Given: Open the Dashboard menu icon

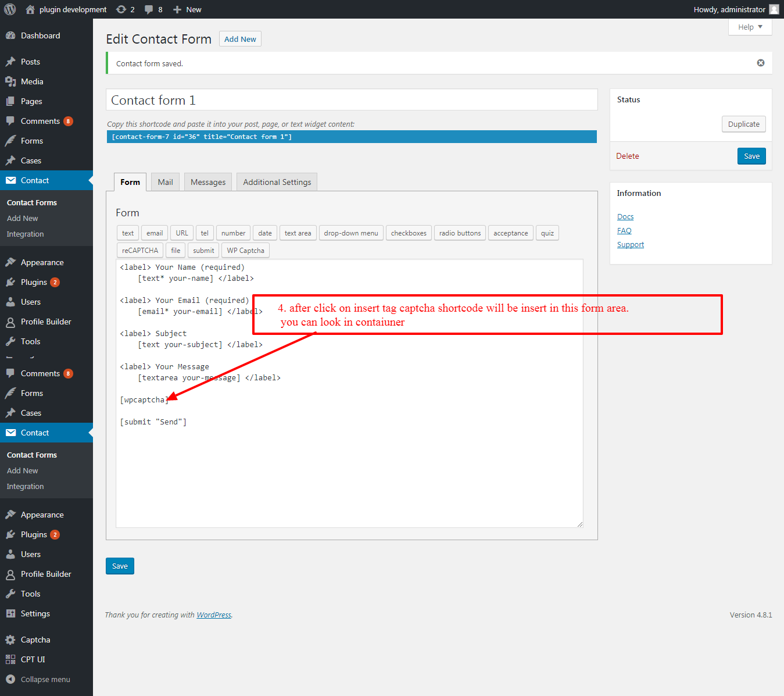Looking at the screenshot, I should (10, 35).
